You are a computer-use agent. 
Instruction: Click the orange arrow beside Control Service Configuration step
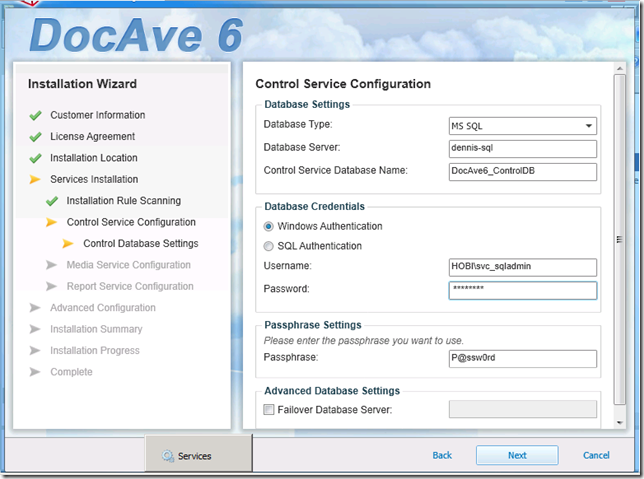pyautogui.click(x=52, y=222)
